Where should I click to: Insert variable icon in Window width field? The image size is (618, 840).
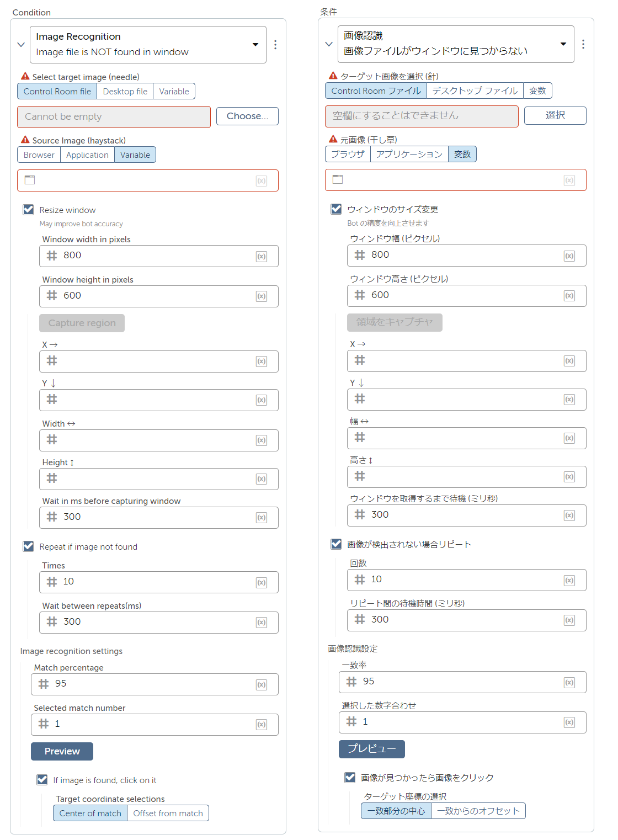pos(262,256)
